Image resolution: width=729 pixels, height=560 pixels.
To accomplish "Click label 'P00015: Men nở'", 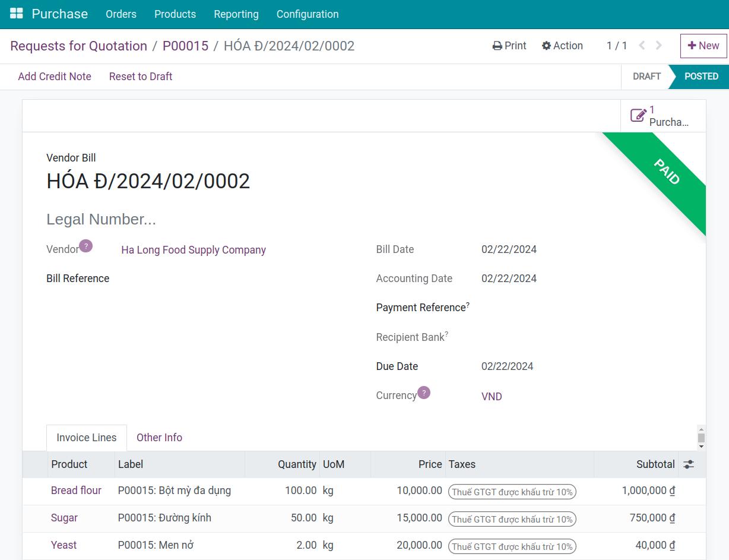I will [x=156, y=545].
